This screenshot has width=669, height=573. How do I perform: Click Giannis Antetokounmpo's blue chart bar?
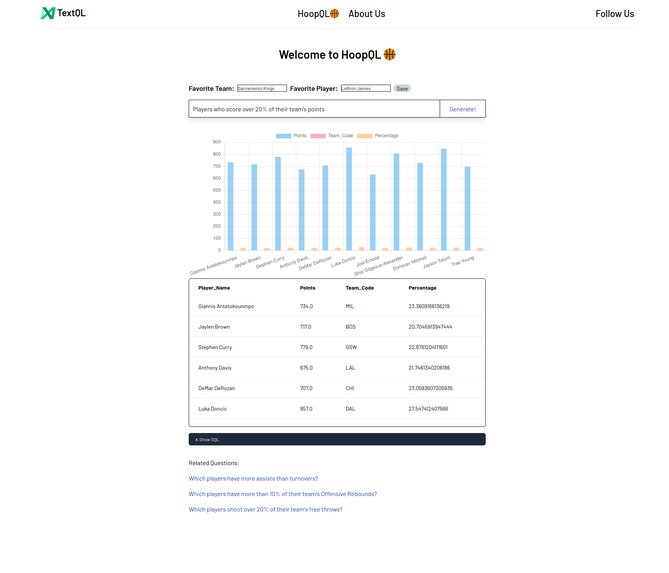click(x=230, y=207)
